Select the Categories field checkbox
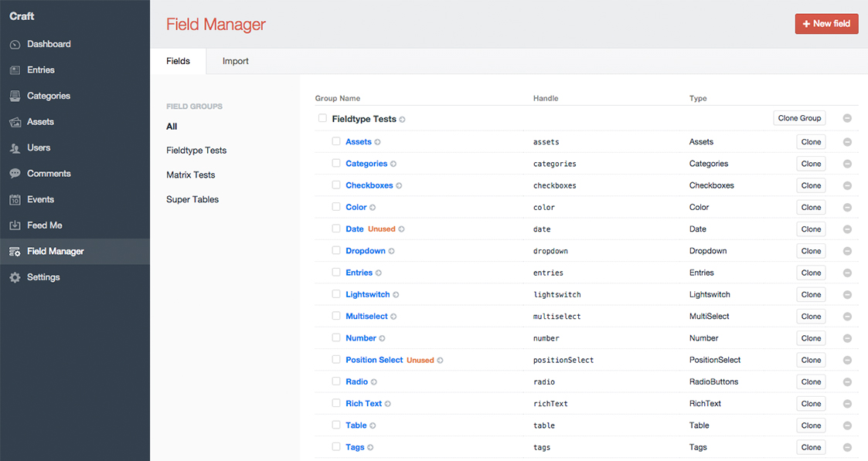 336,163
